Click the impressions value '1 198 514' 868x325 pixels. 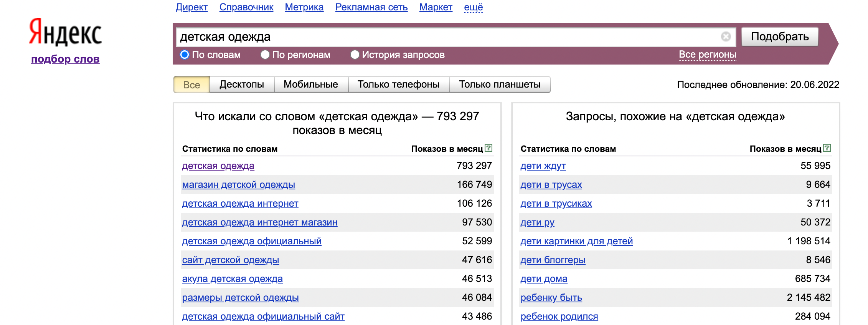pyautogui.click(x=809, y=241)
